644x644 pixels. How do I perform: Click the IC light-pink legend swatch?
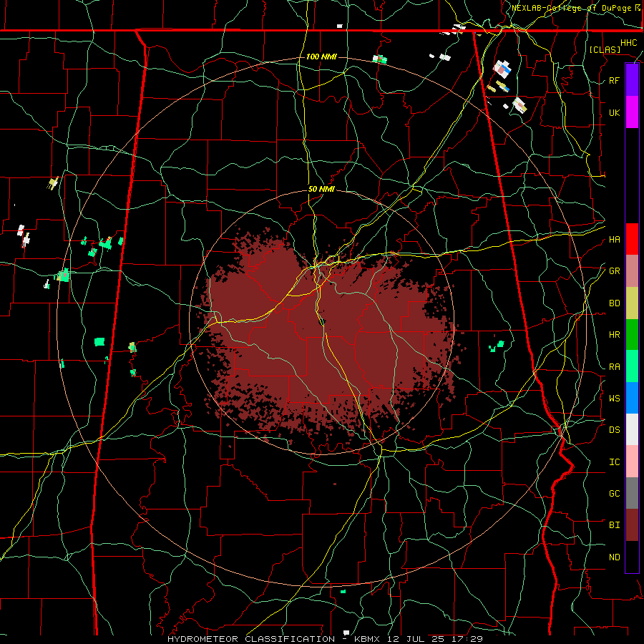(632, 462)
